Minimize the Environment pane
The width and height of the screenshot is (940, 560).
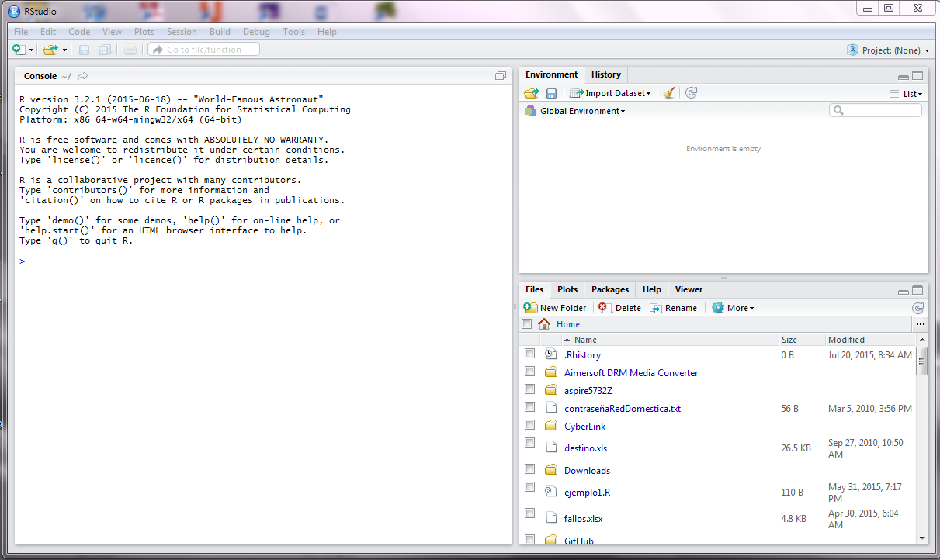(904, 76)
